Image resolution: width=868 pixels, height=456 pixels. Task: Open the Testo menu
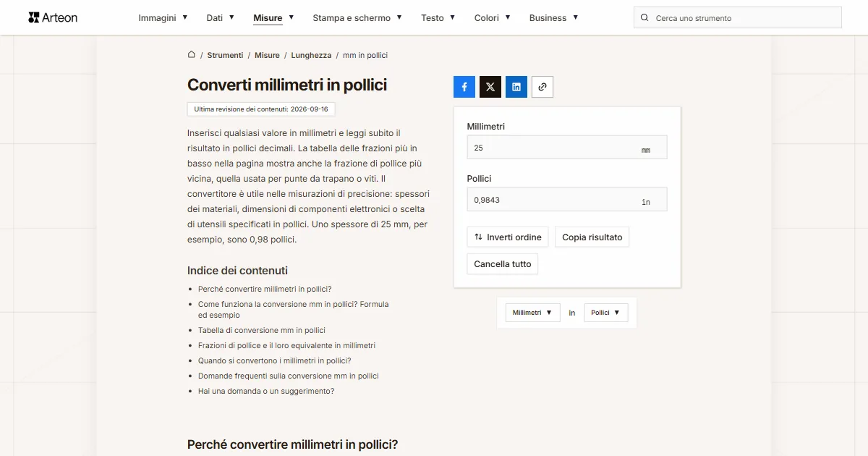point(438,18)
